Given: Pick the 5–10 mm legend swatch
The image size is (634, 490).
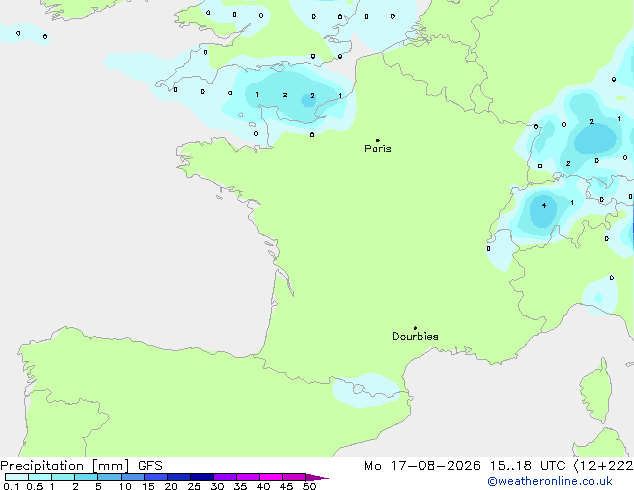Looking at the screenshot, I should click(x=109, y=477).
